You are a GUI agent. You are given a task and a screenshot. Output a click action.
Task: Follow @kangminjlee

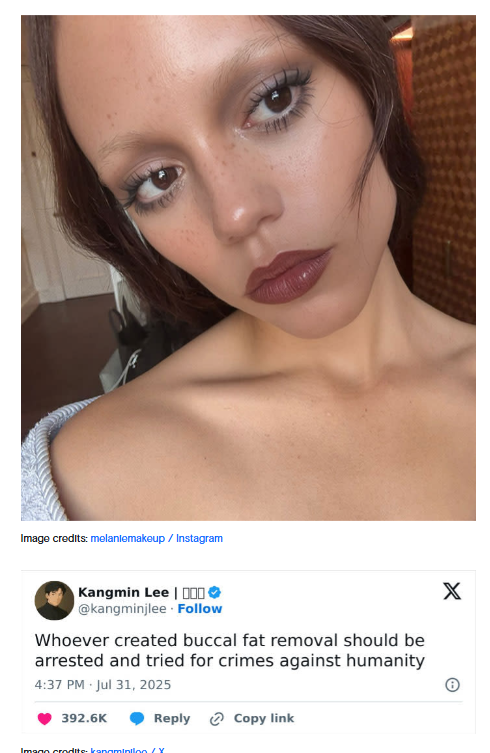(200, 609)
